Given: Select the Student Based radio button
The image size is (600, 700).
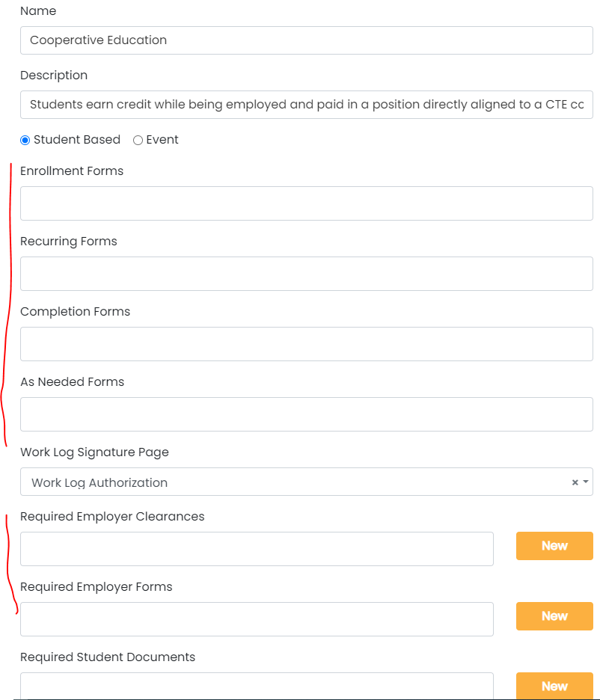Looking at the screenshot, I should coord(25,140).
